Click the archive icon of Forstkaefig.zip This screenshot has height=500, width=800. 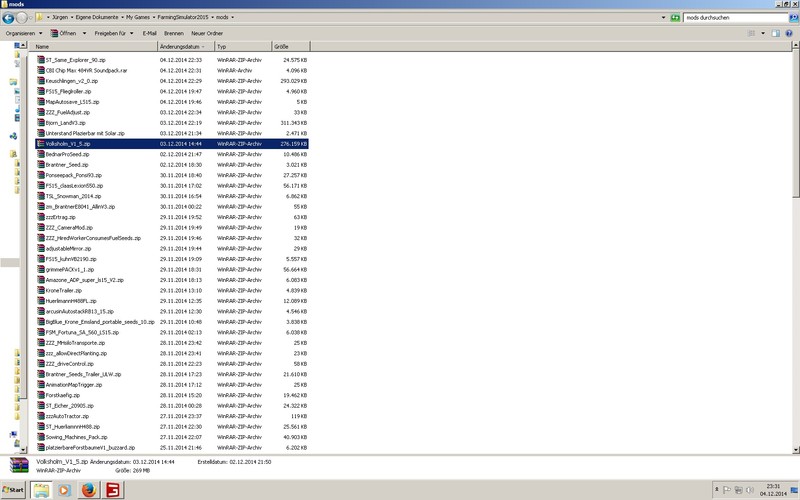pyautogui.click(x=41, y=395)
